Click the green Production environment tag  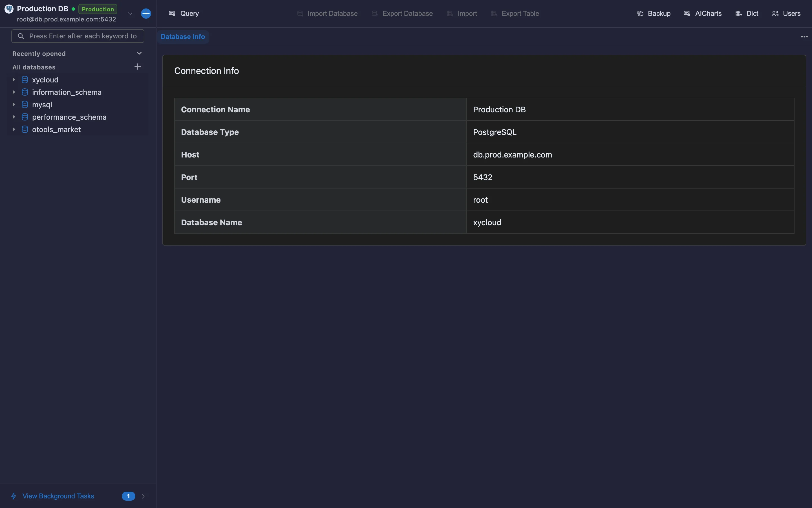(98, 9)
